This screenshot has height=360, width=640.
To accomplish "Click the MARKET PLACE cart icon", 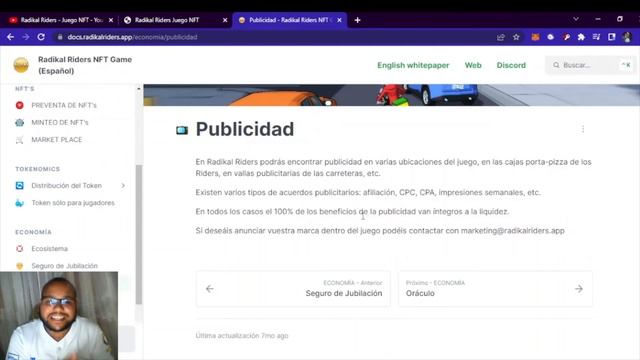I will [x=20, y=140].
